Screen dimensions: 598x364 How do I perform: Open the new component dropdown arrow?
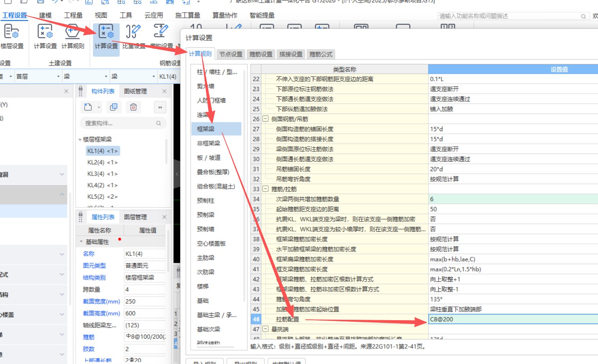click(x=99, y=107)
